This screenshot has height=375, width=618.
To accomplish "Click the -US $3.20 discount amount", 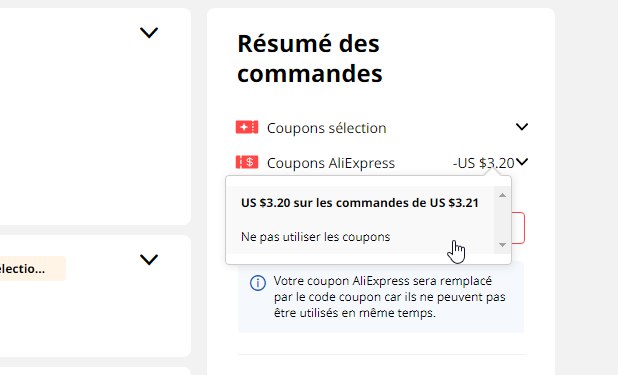I will pos(484,163).
